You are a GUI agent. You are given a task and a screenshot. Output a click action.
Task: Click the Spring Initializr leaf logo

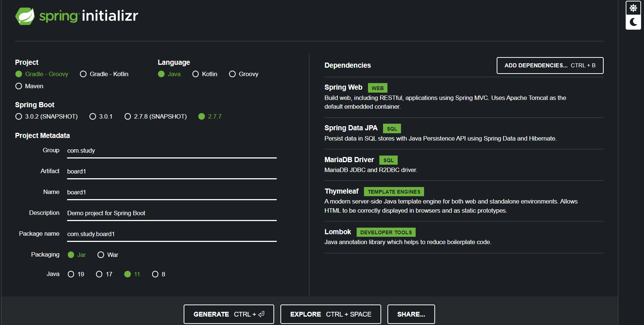point(25,16)
